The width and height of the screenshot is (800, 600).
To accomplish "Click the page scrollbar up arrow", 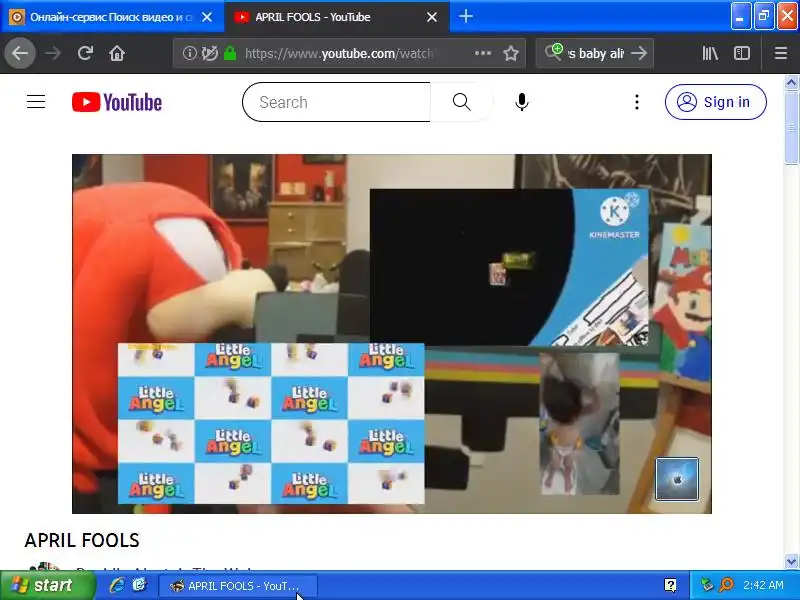I will pyautogui.click(x=791, y=82).
